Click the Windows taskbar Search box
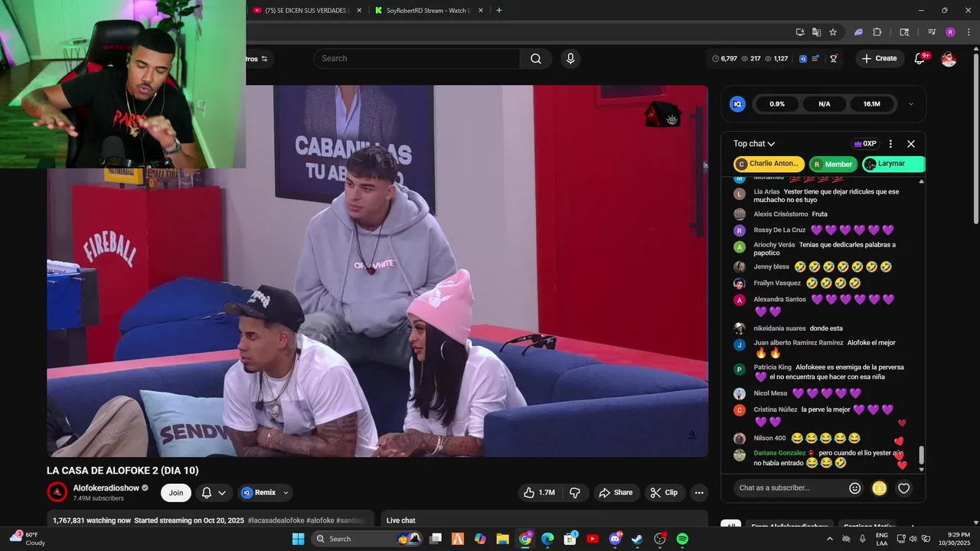980x551 pixels. [x=366, y=539]
